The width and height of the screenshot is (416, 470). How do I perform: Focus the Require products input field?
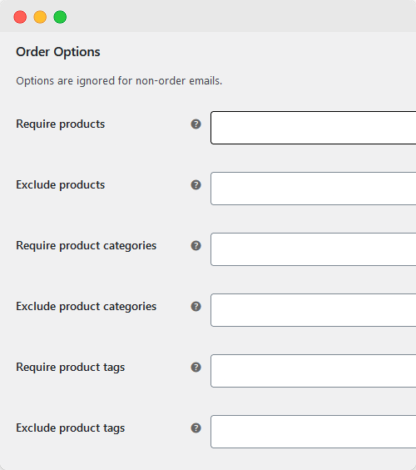coord(313,128)
